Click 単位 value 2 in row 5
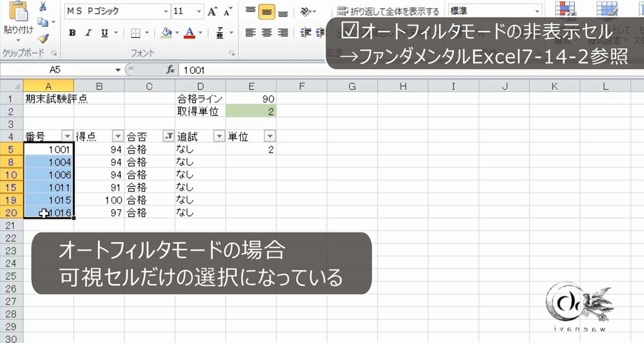Screen dimensions: 644x343 point(251,150)
